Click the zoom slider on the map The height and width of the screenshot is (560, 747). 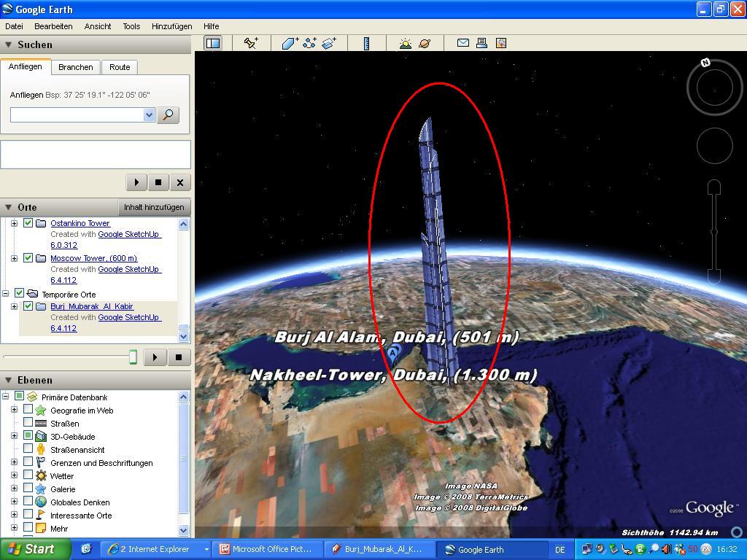click(x=713, y=231)
